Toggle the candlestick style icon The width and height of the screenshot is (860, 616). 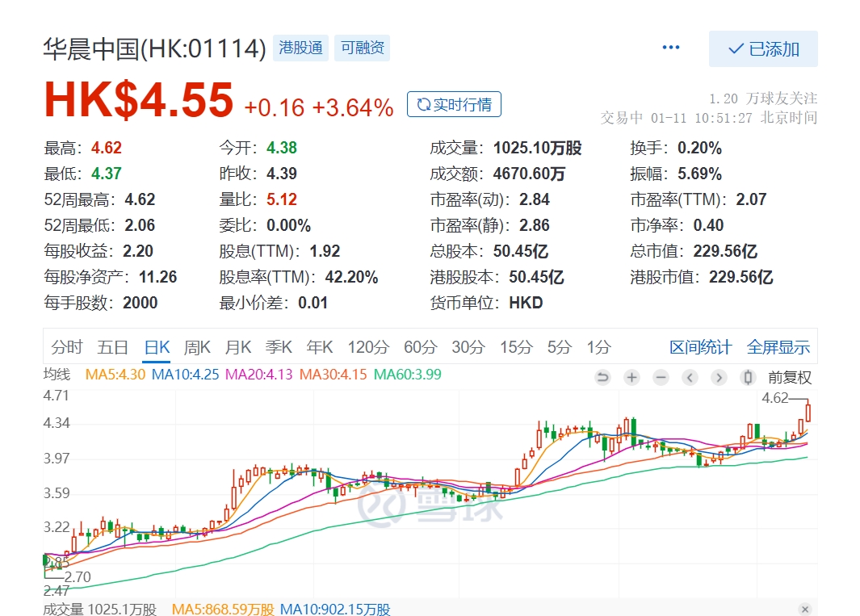[748, 377]
